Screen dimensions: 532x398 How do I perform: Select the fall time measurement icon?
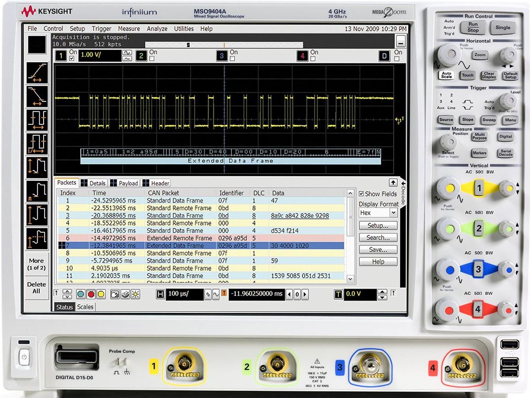(x=37, y=96)
